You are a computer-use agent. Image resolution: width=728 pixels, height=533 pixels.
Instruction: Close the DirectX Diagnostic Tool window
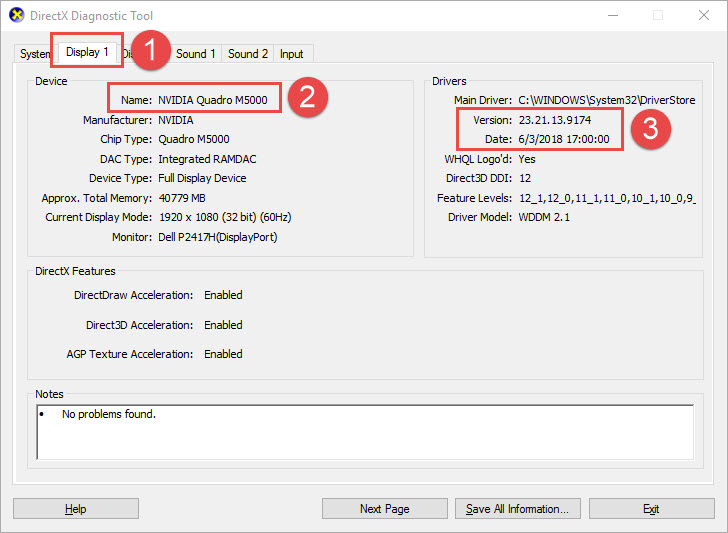[x=704, y=15]
